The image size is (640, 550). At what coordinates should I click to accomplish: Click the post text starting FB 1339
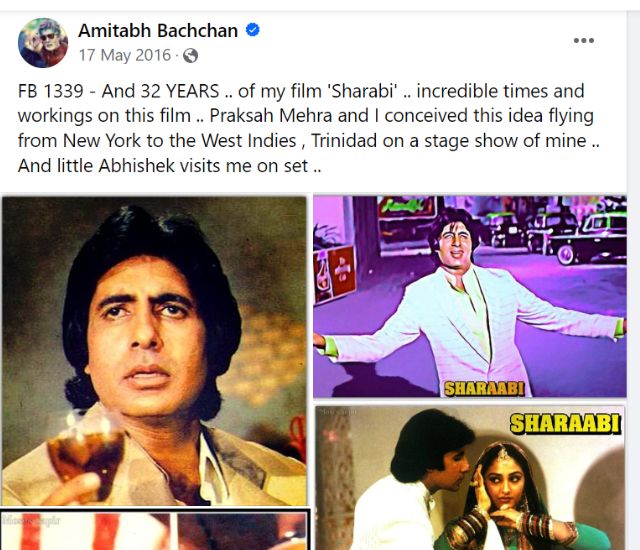[x=308, y=128]
